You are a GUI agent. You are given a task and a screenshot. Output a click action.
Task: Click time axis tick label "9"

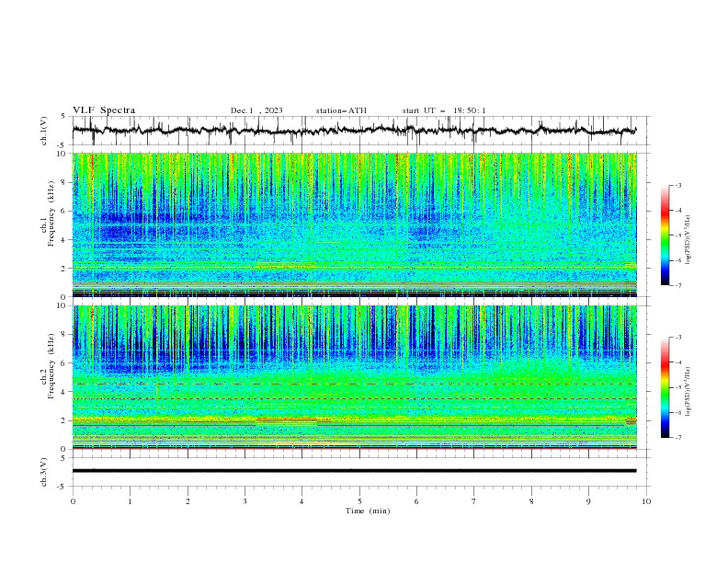(588, 501)
